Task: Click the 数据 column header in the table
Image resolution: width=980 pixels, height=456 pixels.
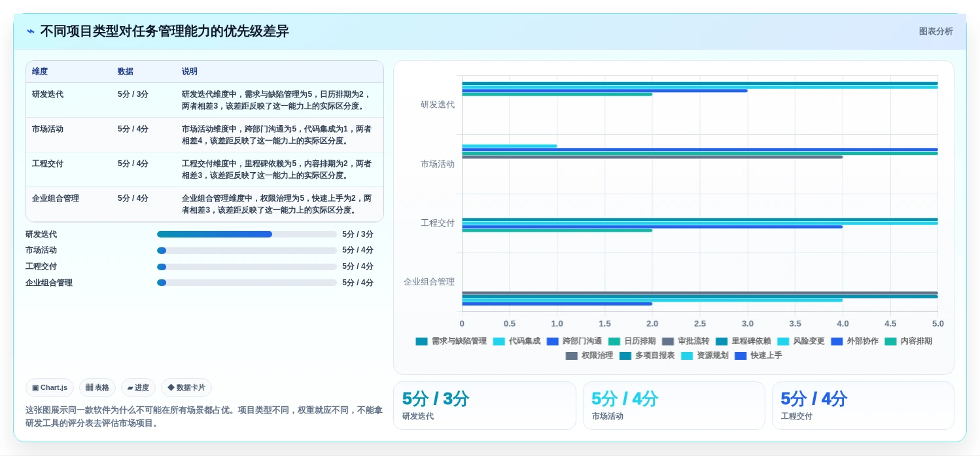Action: 126,71
